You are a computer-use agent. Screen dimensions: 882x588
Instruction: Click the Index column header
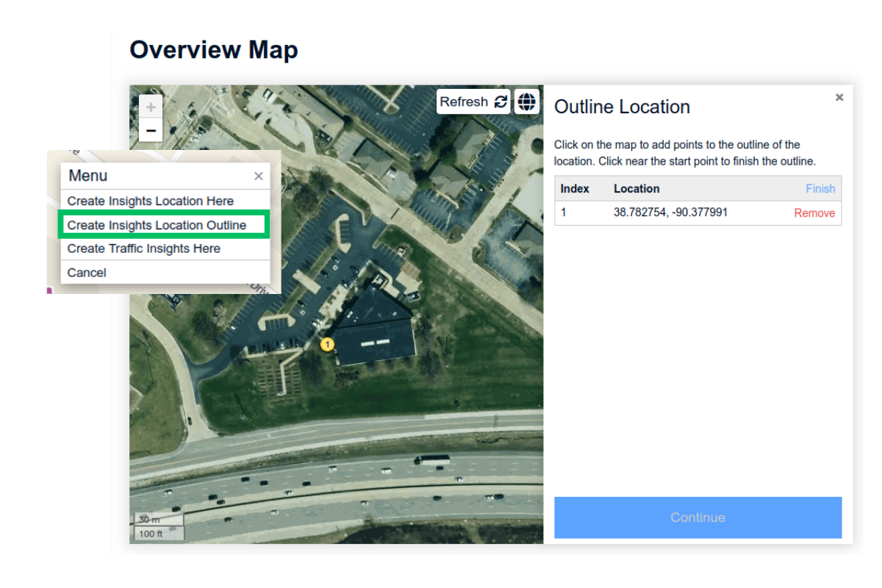575,188
